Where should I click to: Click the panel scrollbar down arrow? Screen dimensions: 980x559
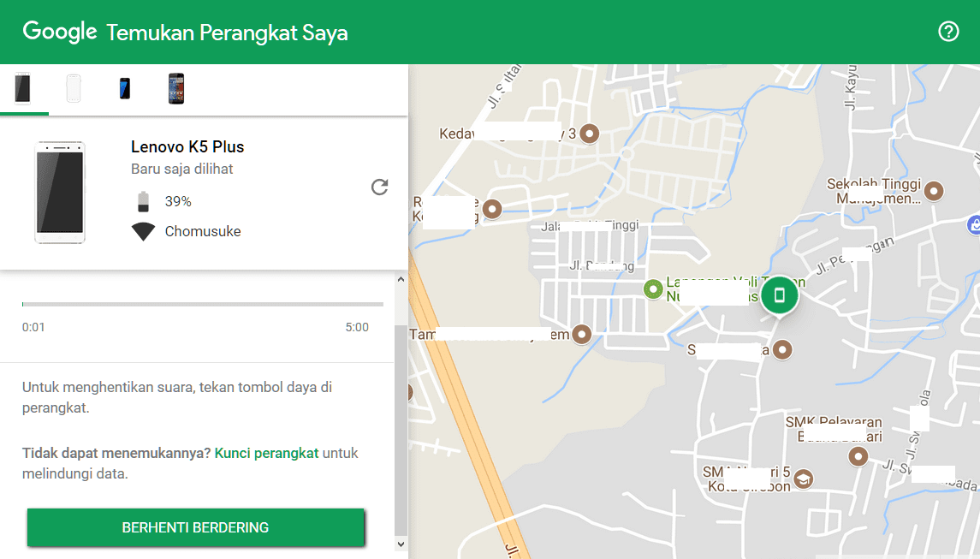coord(401,544)
